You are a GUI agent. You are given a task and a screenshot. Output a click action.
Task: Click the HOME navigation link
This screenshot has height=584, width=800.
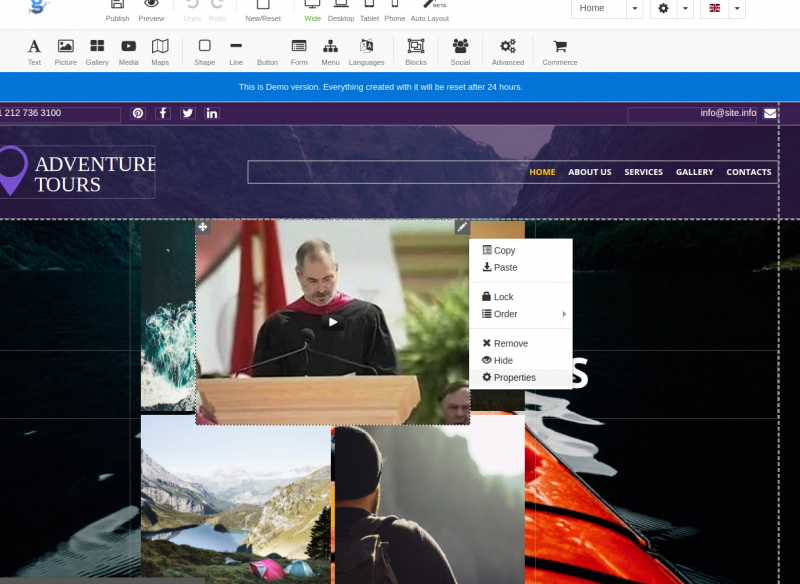542,172
